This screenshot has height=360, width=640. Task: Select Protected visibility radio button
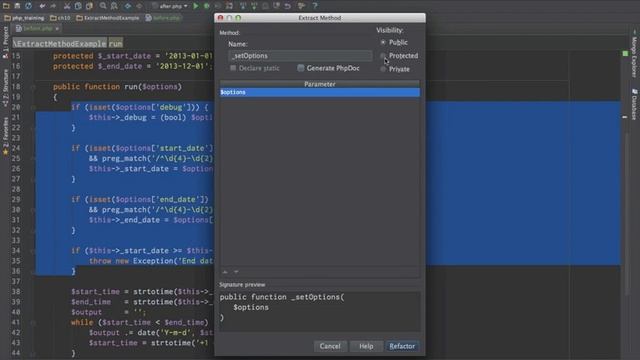pos(383,56)
